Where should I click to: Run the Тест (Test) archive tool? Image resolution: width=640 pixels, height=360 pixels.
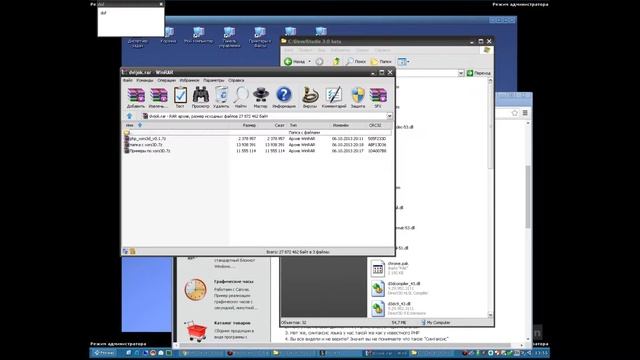click(x=180, y=97)
